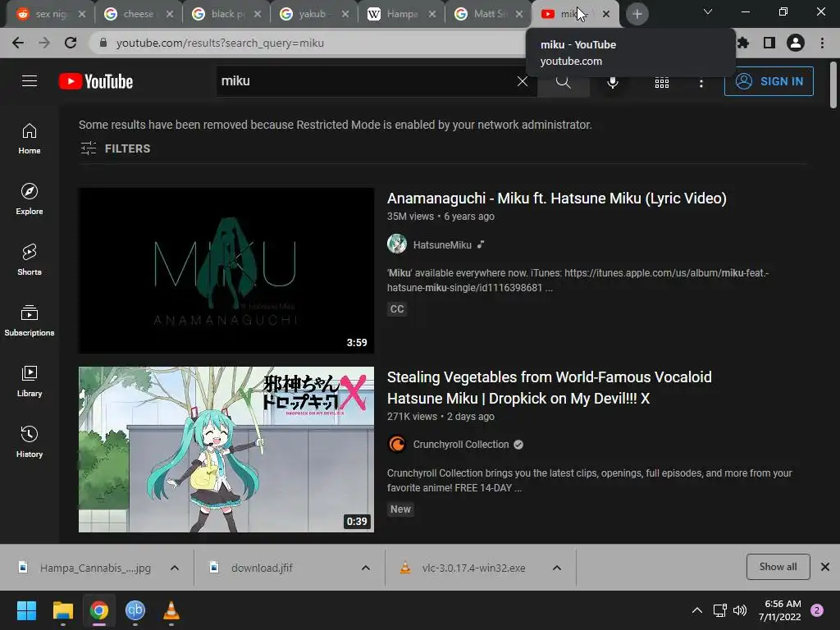Viewport: 840px width, 630px height.
Task: Open Stealing Vegetables from World-Famous Vocaloid title
Action: point(549,388)
